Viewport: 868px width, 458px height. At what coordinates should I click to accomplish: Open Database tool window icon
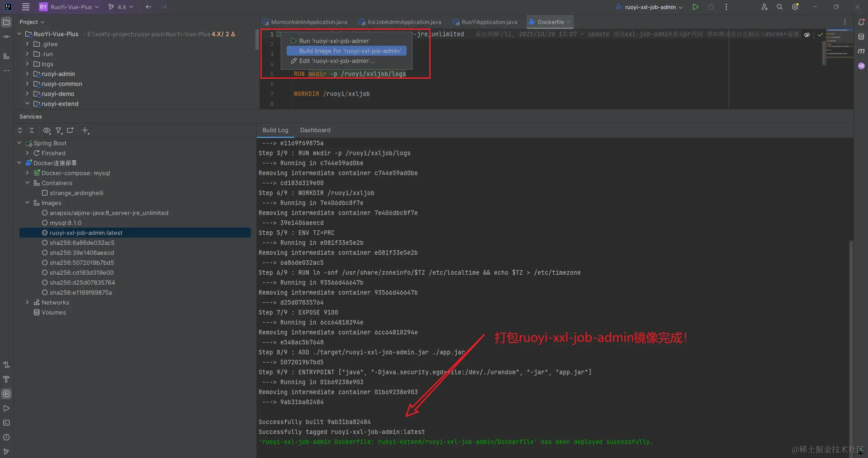(x=861, y=37)
